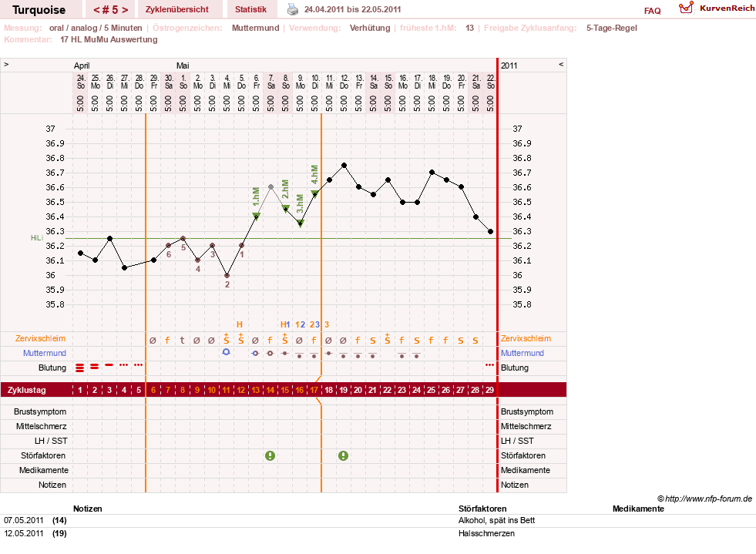Click the Störfaktoren marker on cycle day 19
Viewport: 756px width, 554px height.
(x=343, y=455)
